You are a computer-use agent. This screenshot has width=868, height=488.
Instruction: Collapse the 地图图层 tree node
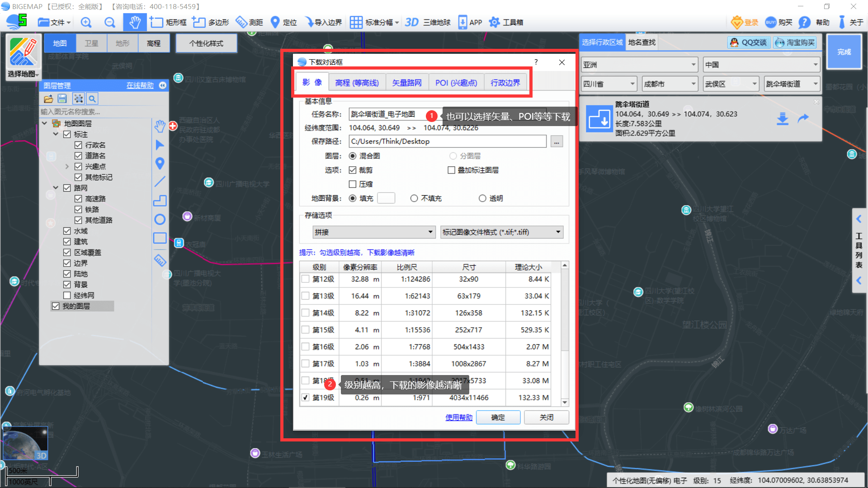click(44, 123)
